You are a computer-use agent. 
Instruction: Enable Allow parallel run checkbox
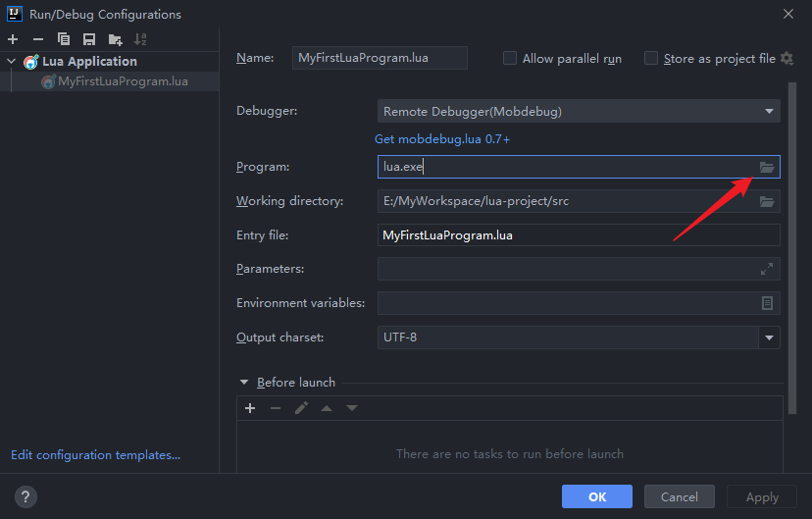point(510,59)
